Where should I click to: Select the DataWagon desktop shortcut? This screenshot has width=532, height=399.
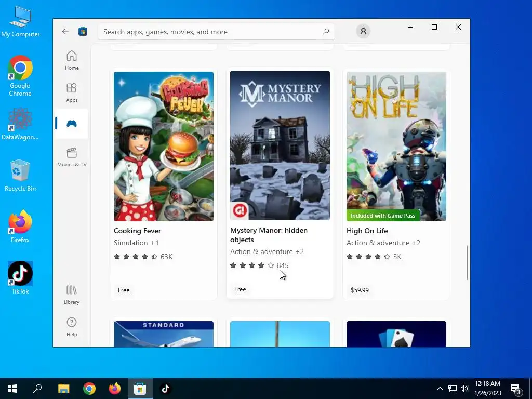coord(20,124)
